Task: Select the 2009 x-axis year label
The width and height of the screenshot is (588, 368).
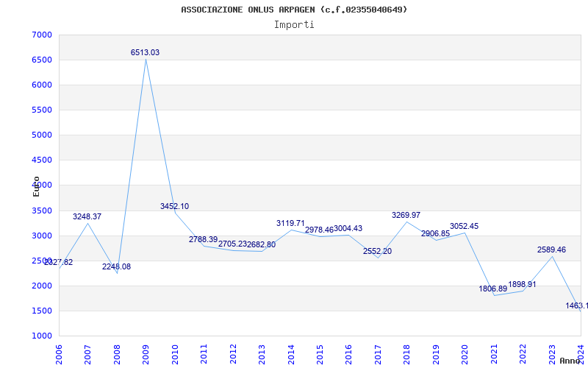Action: [146, 354]
